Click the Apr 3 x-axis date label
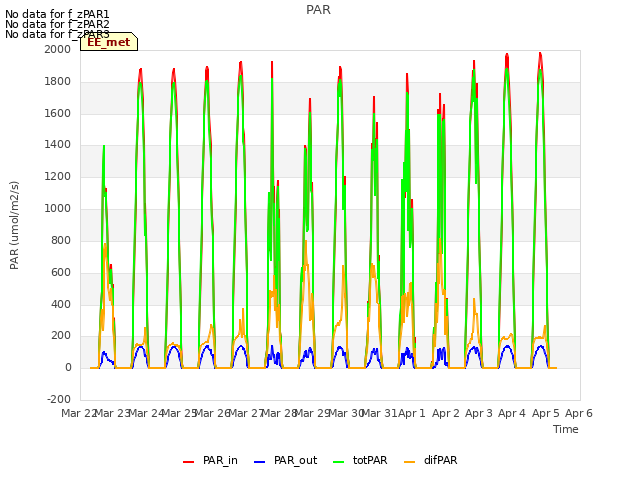This screenshot has width=640, height=480. (x=479, y=413)
